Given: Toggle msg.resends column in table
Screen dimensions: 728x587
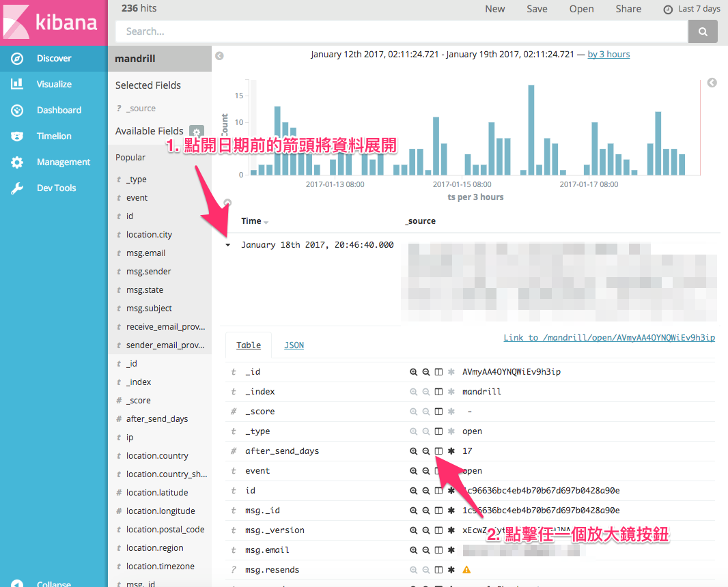Looking at the screenshot, I should pos(438,570).
